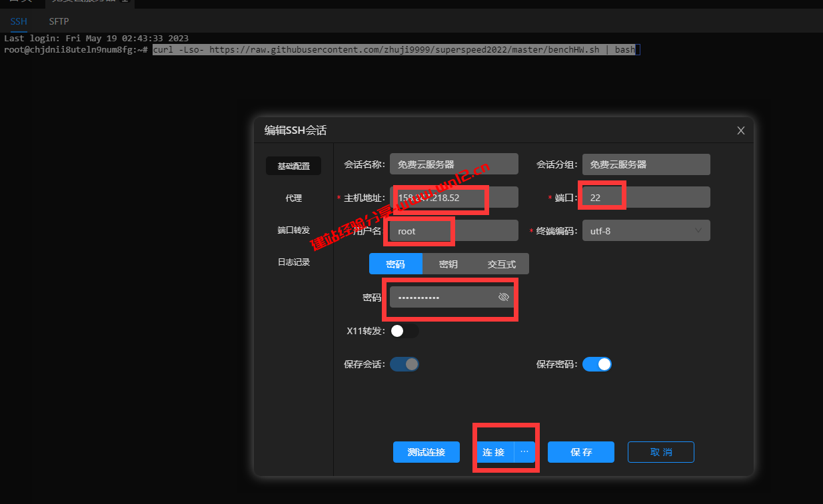The height and width of the screenshot is (504, 823).
Task: Open the 日志记录 settings section
Action: [293, 262]
